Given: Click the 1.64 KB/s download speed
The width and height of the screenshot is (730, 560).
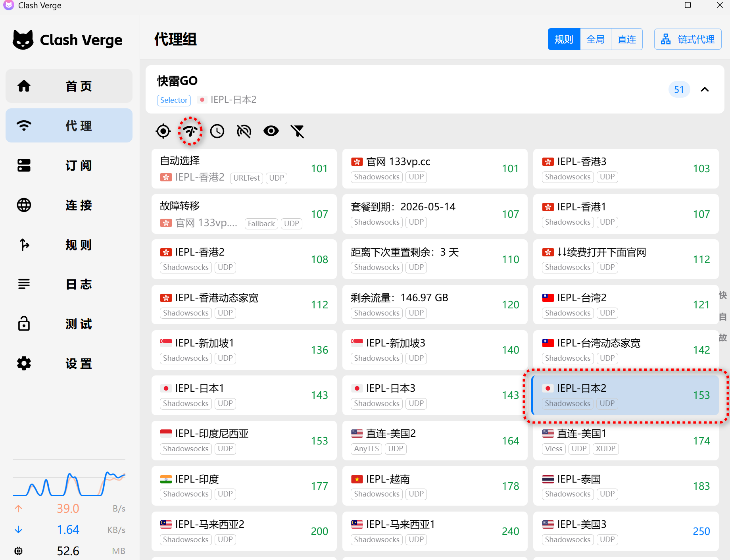Looking at the screenshot, I should [x=68, y=529].
